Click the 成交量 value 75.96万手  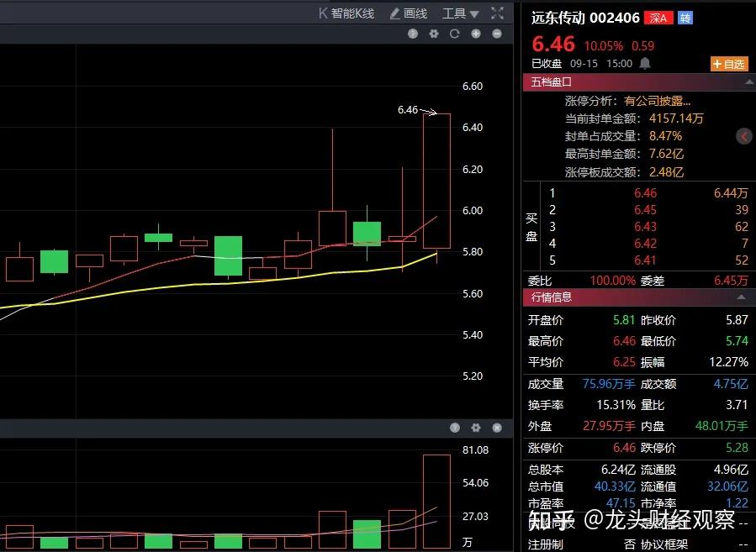coord(609,384)
